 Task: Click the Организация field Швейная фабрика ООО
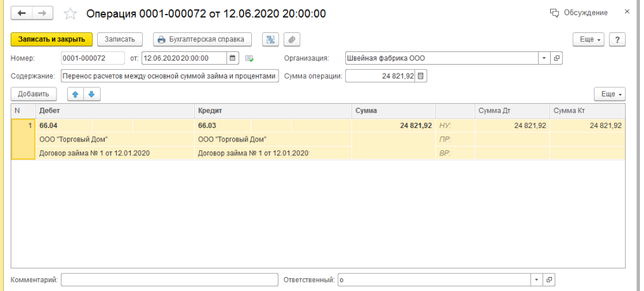pos(442,58)
